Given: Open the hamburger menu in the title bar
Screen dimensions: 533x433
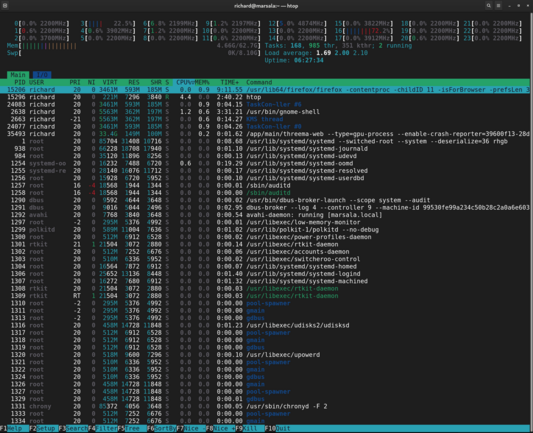Looking at the screenshot, I should pos(498,5).
